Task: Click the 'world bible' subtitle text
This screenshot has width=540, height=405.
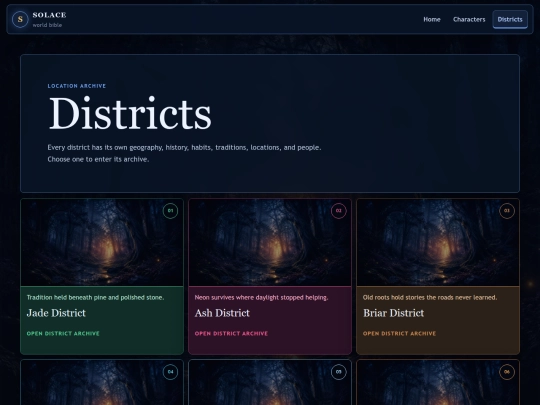Action: click(x=47, y=25)
